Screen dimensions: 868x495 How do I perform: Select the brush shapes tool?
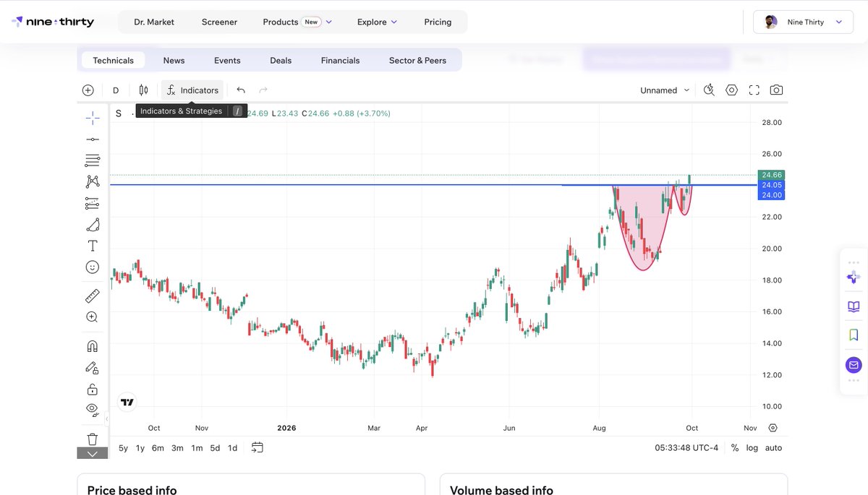pyautogui.click(x=93, y=225)
